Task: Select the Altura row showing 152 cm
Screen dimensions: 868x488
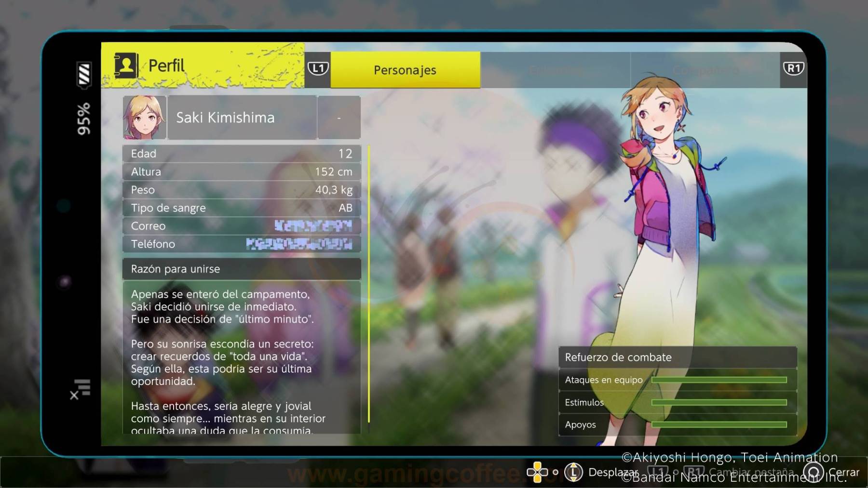Action: pyautogui.click(x=242, y=172)
